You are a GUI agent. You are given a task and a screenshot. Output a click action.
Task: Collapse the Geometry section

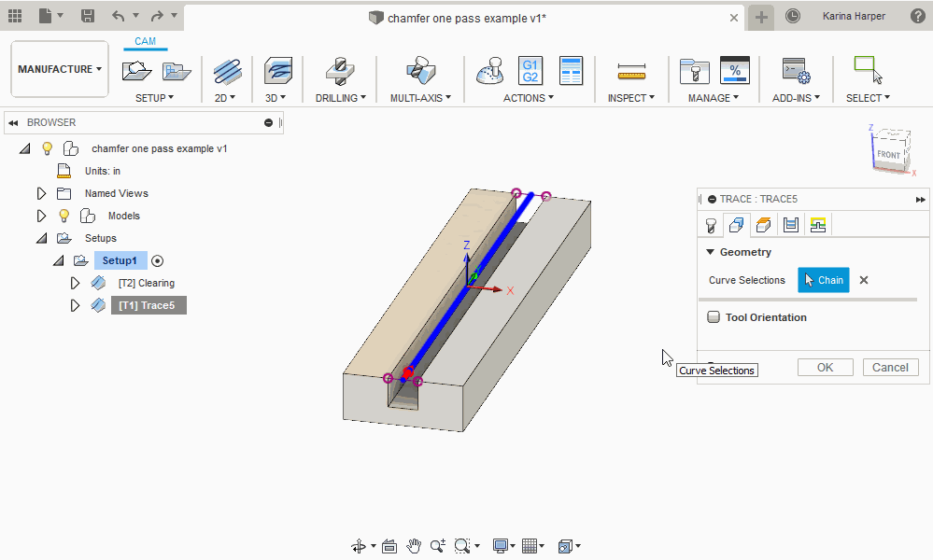pos(710,252)
